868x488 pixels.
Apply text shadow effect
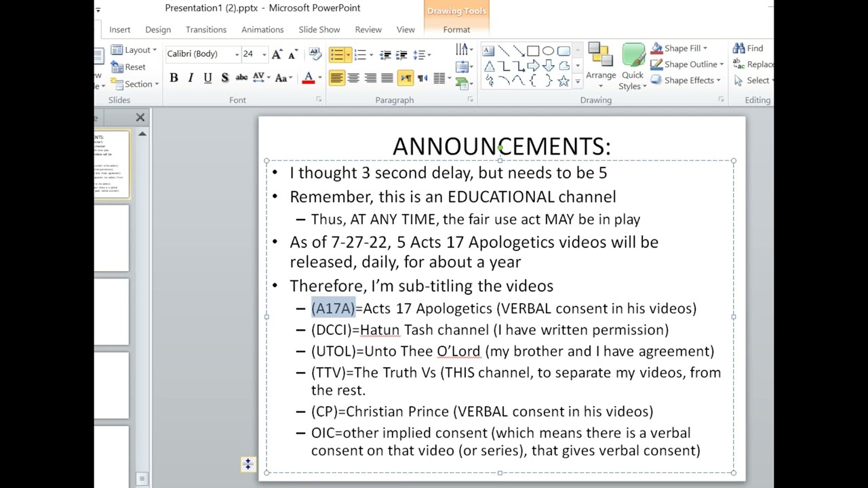[224, 78]
